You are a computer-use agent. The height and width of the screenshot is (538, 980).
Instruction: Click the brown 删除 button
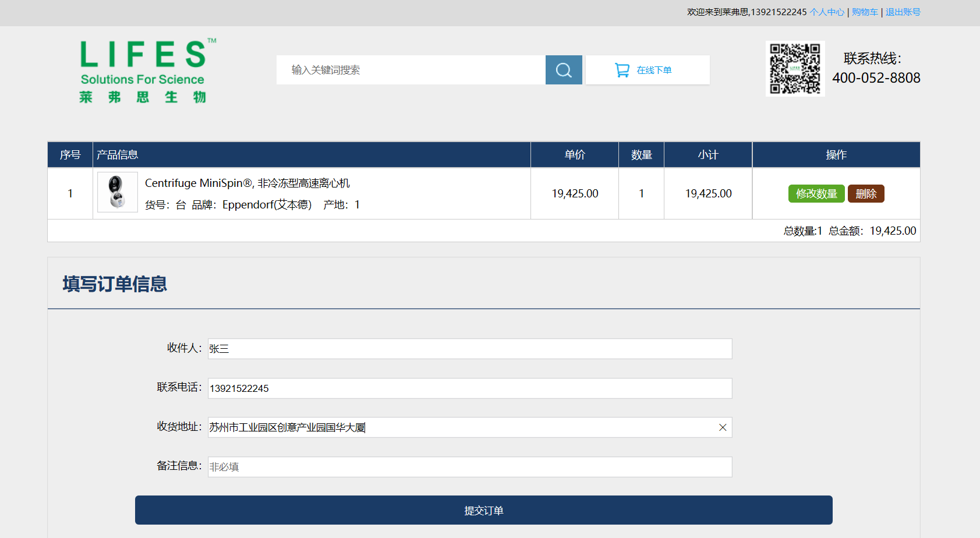tap(866, 194)
